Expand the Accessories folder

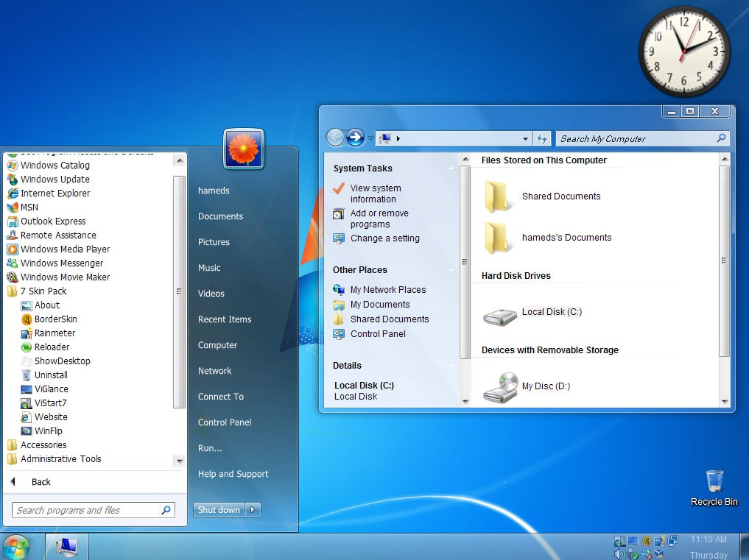pyautogui.click(x=37, y=445)
